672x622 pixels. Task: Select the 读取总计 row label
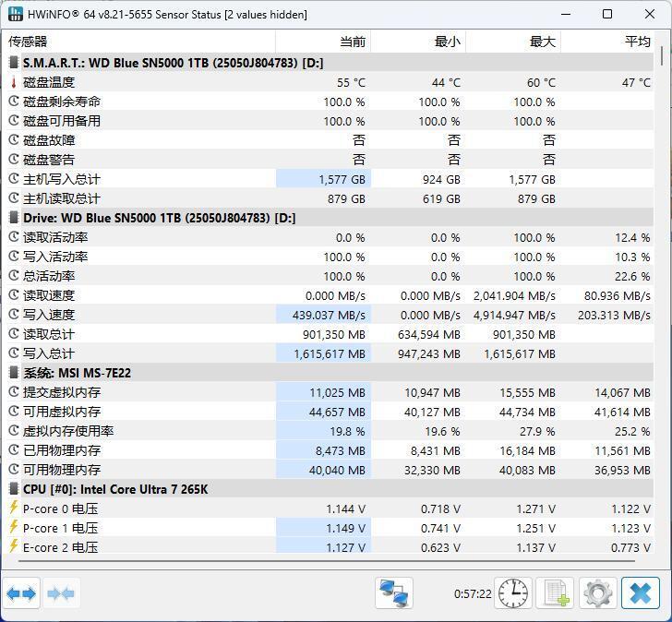click(49, 334)
